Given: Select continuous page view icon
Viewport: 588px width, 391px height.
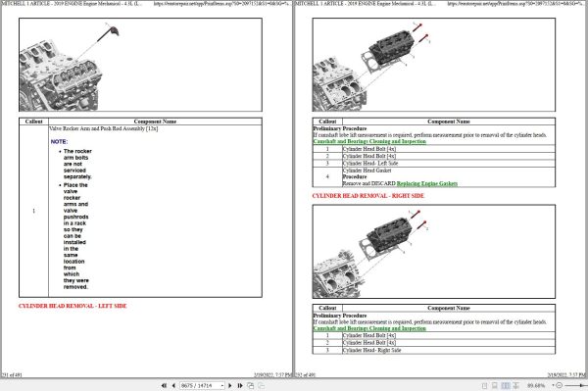Looking at the screenshot, I should coord(495,385).
